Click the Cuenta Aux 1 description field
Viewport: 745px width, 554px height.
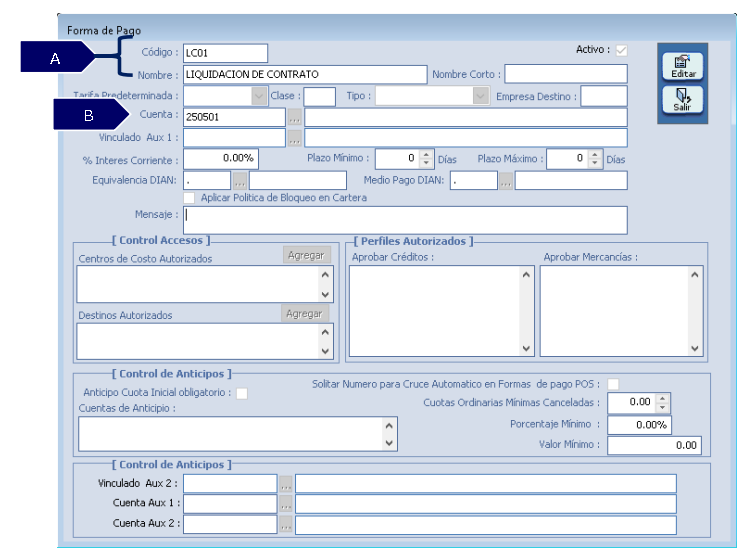486,504
